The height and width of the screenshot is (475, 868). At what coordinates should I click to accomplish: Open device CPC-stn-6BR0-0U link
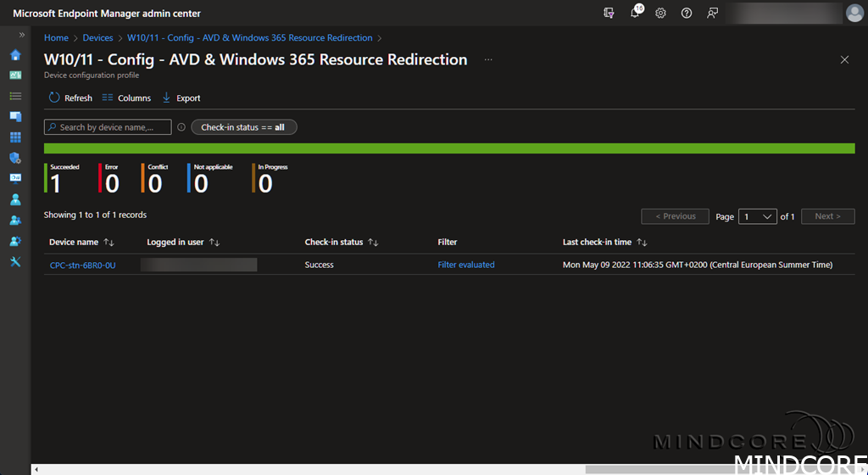(82, 265)
